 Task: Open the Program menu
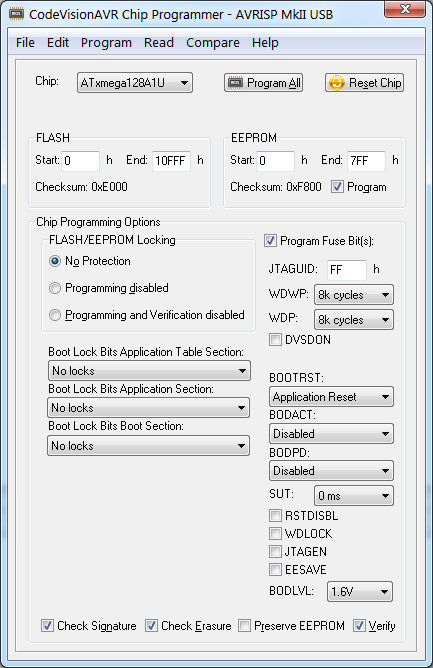[x=106, y=43]
